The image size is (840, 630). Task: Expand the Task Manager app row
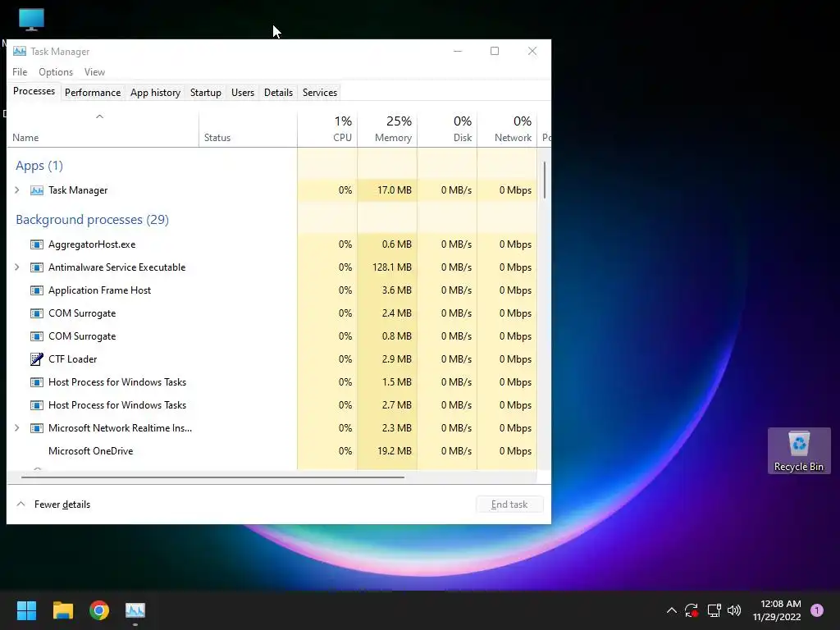coord(17,190)
